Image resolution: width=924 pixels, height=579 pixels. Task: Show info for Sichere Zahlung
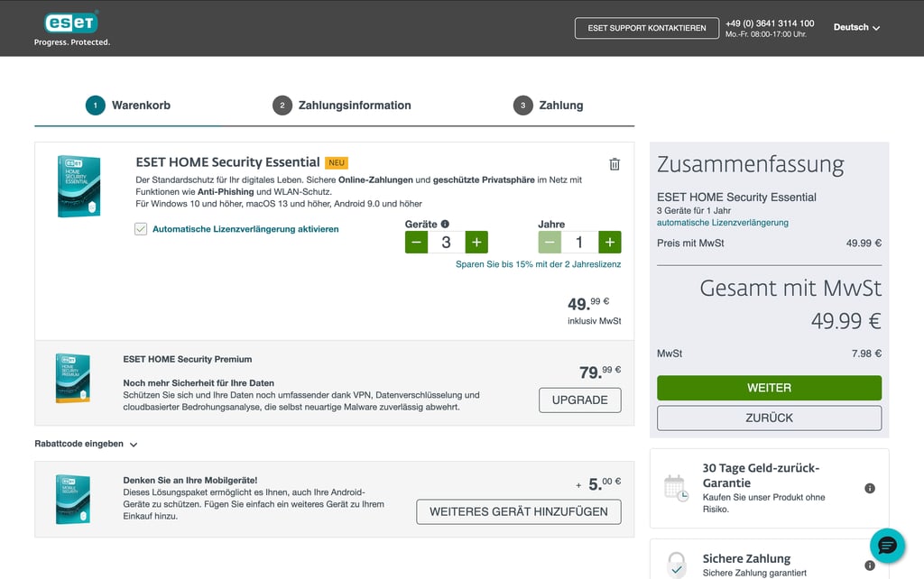[x=869, y=565]
